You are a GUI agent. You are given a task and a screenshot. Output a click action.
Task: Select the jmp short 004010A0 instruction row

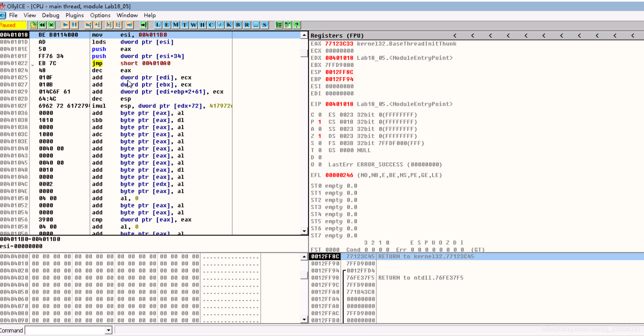click(x=150, y=63)
